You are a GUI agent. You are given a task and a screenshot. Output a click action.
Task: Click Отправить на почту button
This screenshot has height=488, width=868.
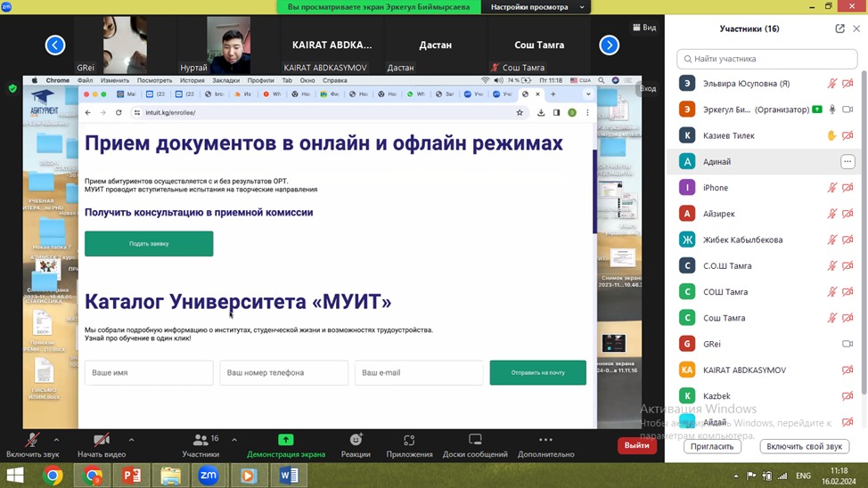click(x=538, y=372)
